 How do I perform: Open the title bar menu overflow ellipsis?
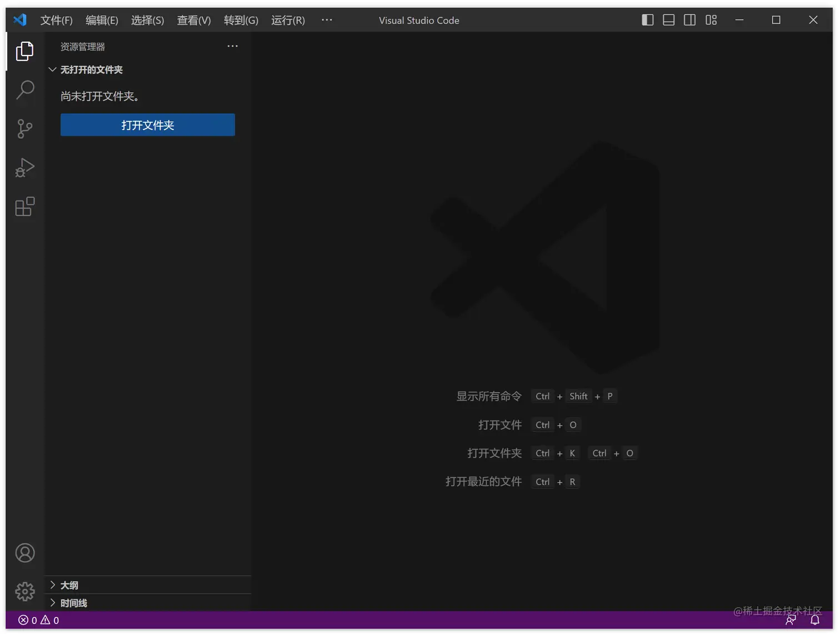coord(327,20)
